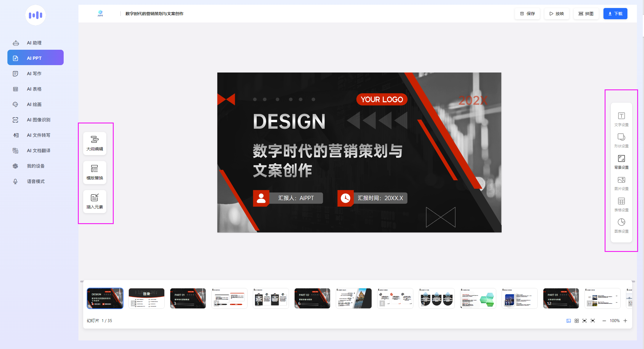Click the 放映 slideshow button
This screenshot has width=644, height=349.
557,14
